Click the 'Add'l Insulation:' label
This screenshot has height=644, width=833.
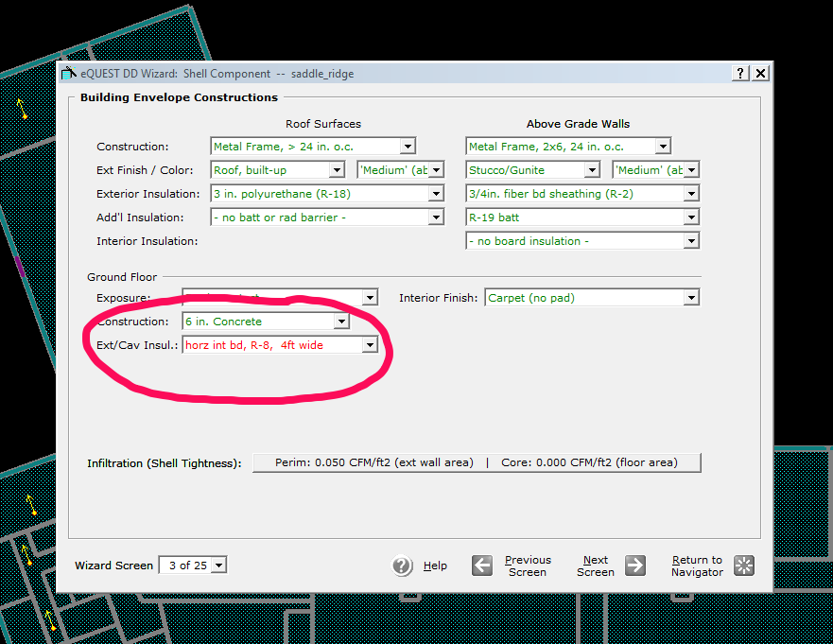[140, 218]
